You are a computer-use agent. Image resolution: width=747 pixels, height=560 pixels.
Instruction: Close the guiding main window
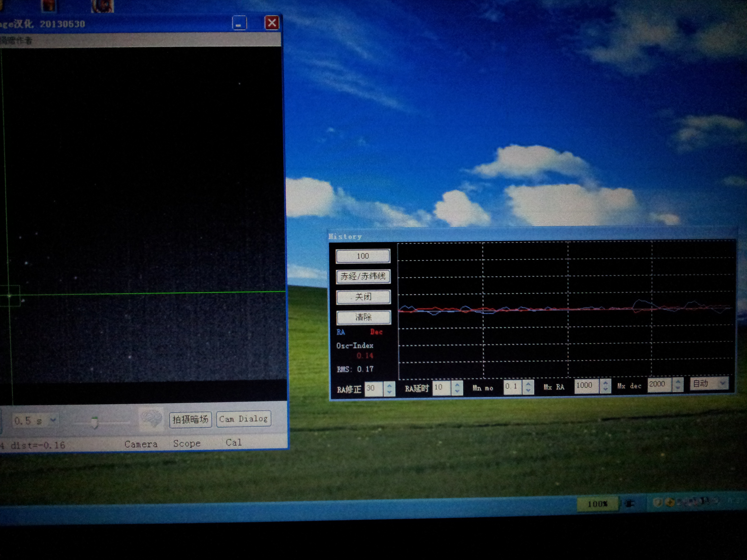click(x=272, y=23)
